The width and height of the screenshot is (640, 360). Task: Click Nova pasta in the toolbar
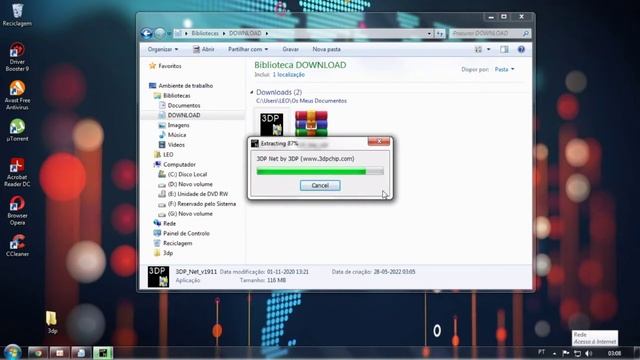327,49
